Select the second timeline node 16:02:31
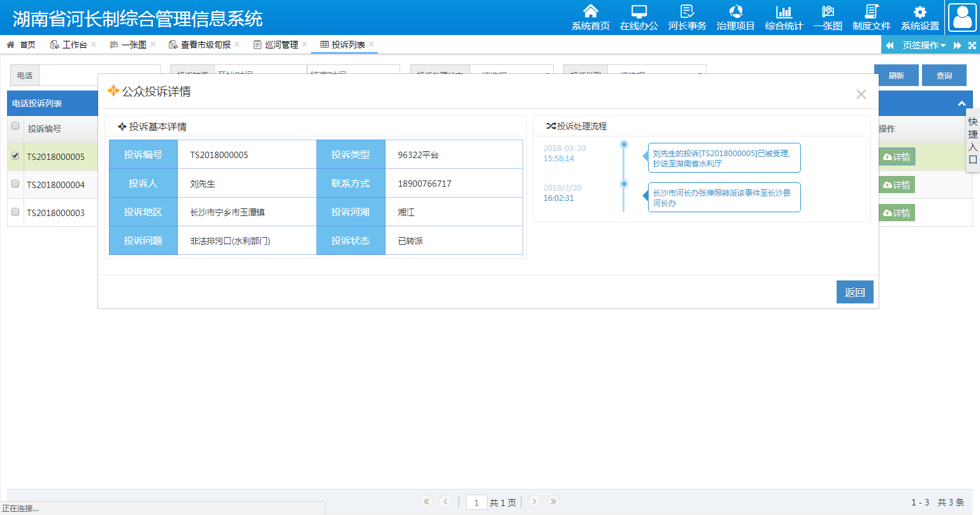 (x=624, y=184)
